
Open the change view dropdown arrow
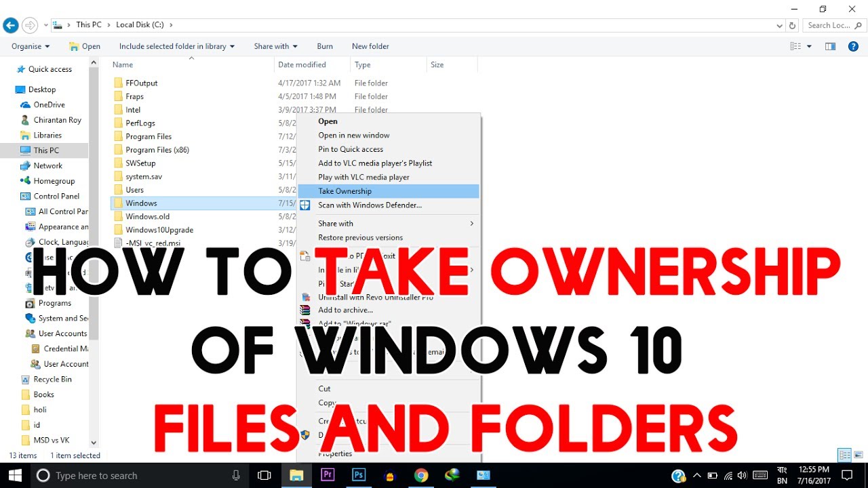810,46
